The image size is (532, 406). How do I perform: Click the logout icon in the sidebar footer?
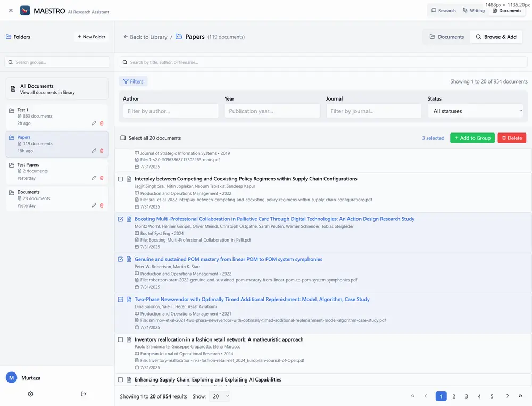84,394
